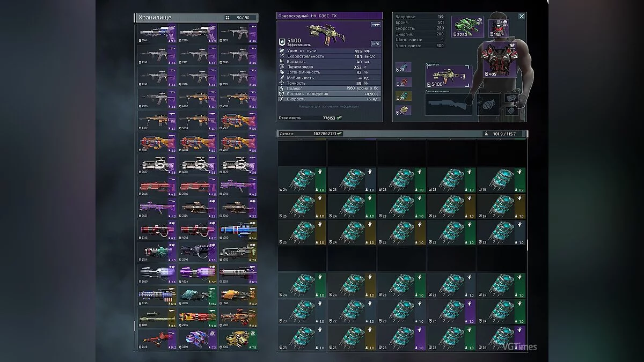
Task: Select the empty secondary shotgun weapon slot
Action: tap(449, 105)
